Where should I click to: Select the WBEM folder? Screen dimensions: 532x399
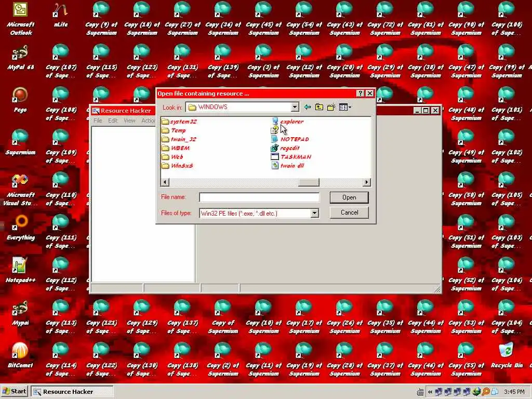176,148
